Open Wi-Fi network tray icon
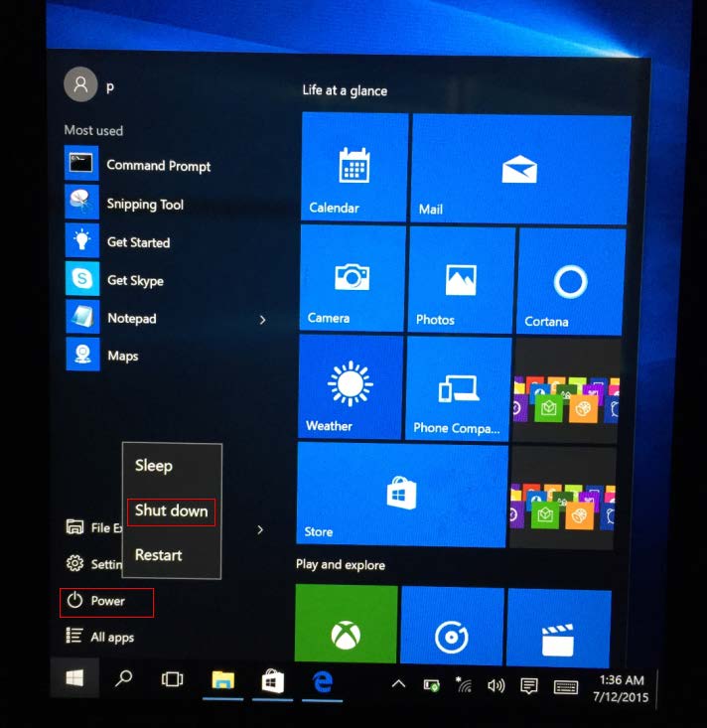The width and height of the screenshot is (707, 728). [x=464, y=684]
